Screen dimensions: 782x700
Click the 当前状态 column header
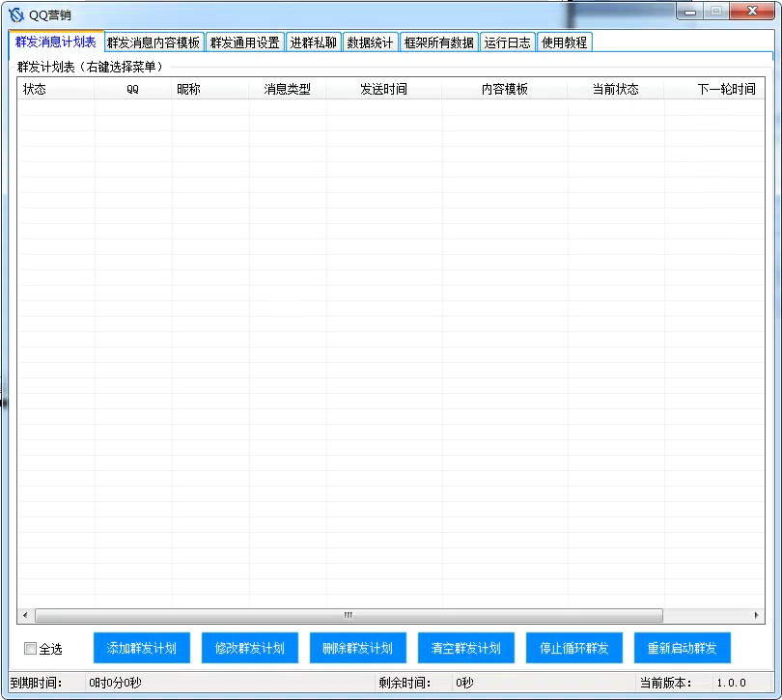point(615,89)
